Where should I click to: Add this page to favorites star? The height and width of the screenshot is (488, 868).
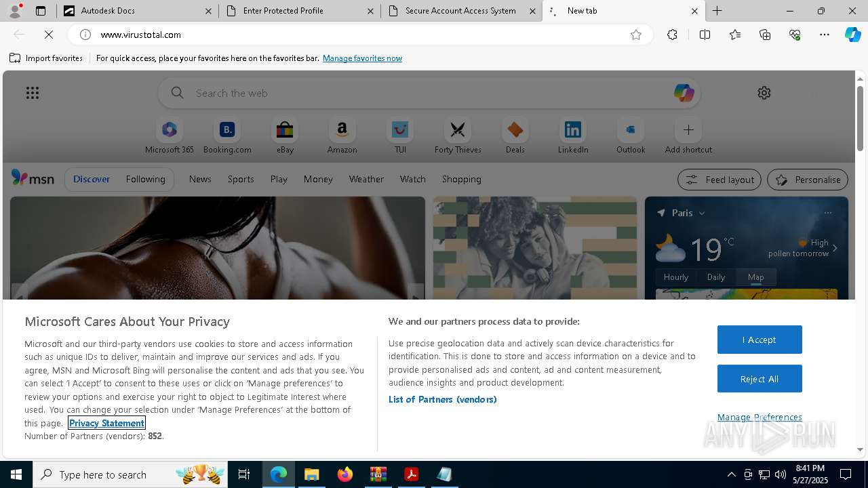(x=636, y=35)
